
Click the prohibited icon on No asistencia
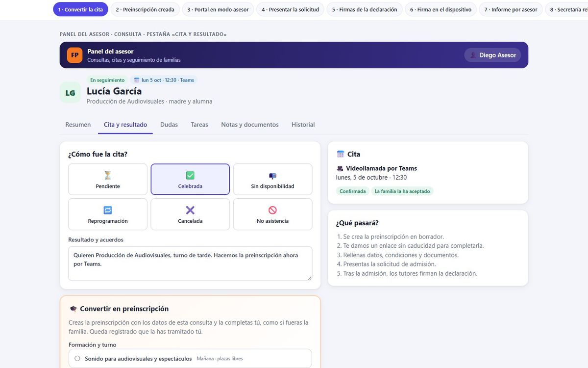coord(272,210)
